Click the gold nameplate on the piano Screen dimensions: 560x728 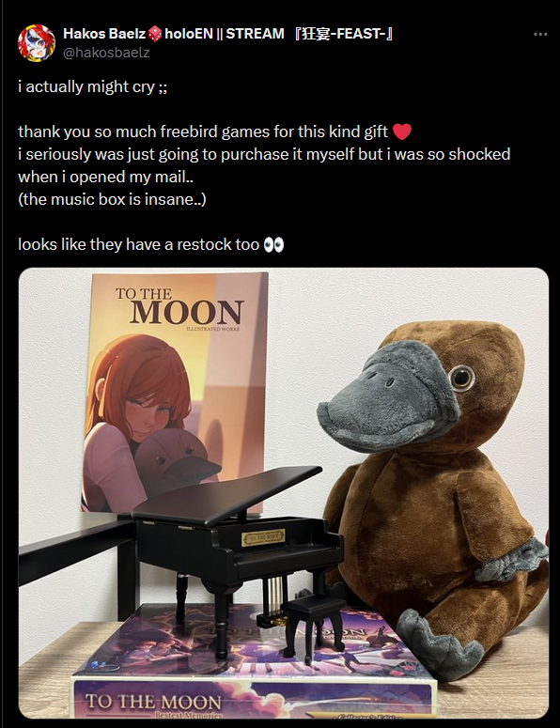click(x=263, y=538)
